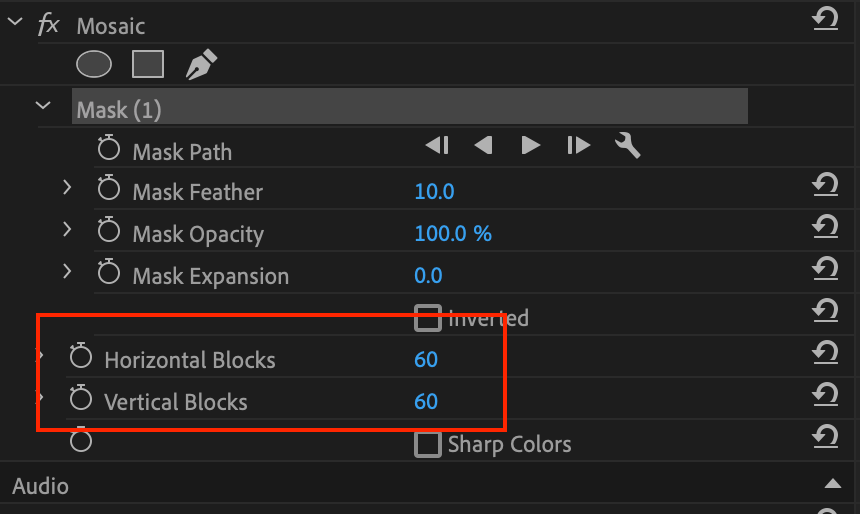This screenshot has width=860, height=514.
Task: Create an ellipse mask for Mosaic
Action: 94,65
